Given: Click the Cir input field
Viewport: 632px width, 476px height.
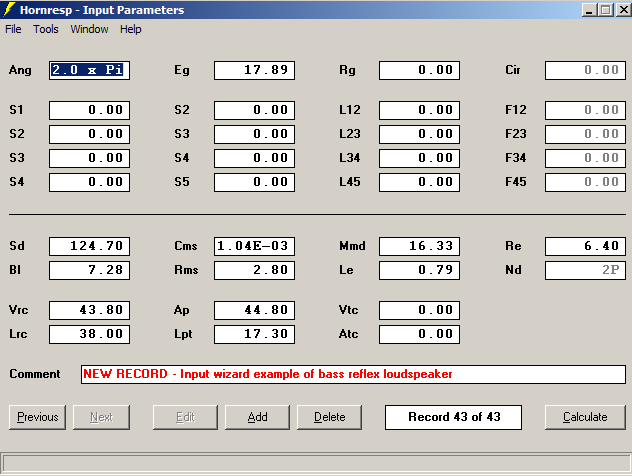Looking at the screenshot, I should [x=585, y=71].
